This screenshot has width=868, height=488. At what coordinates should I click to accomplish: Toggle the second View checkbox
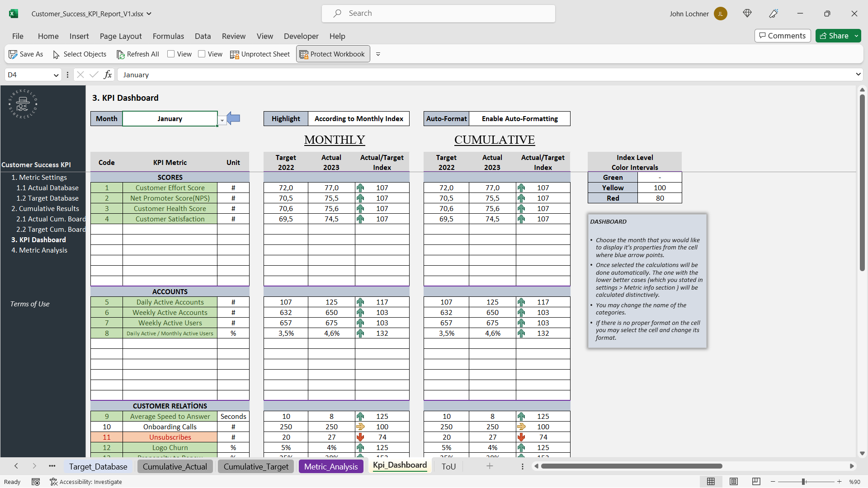(202, 54)
